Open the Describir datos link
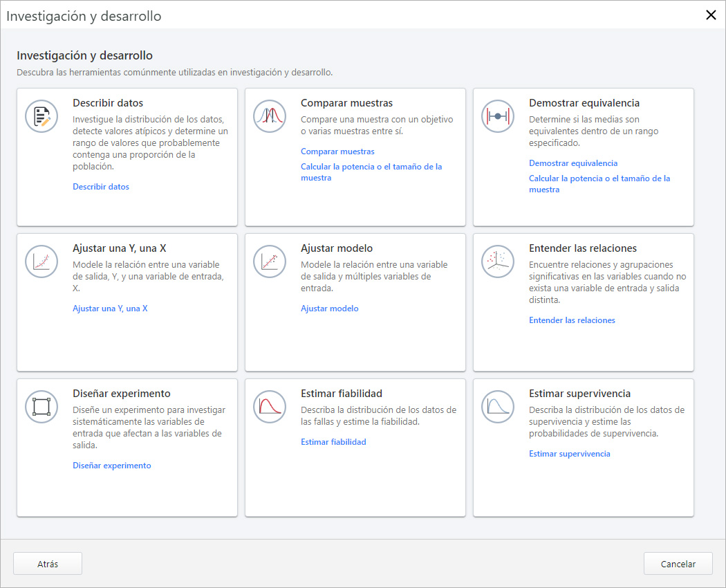 (101, 187)
